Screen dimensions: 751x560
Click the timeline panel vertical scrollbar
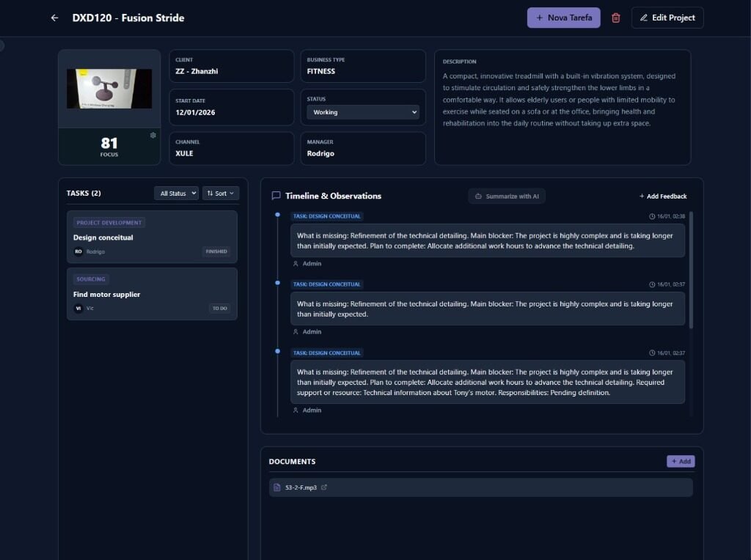[691, 270]
